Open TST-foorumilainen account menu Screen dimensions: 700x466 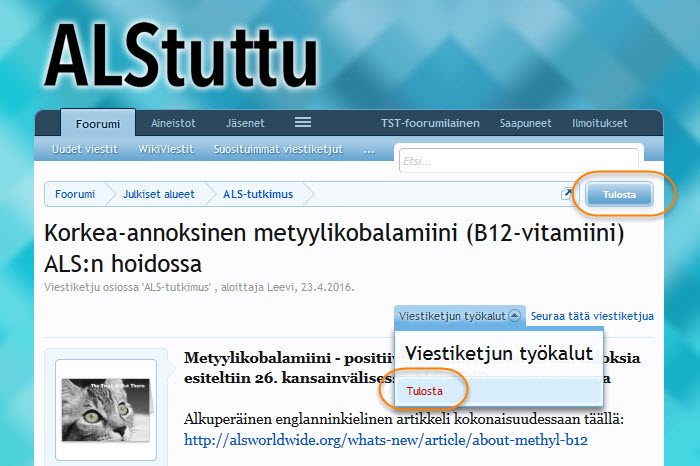coord(430,124)
